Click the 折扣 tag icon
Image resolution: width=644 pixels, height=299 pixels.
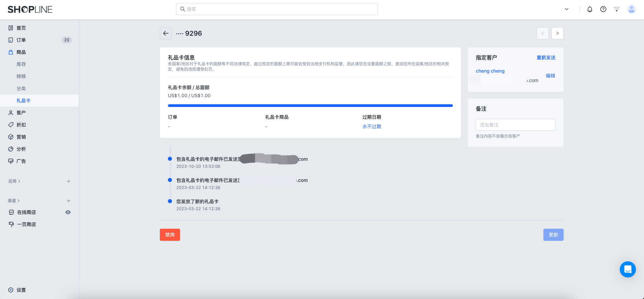pos(11,125)
